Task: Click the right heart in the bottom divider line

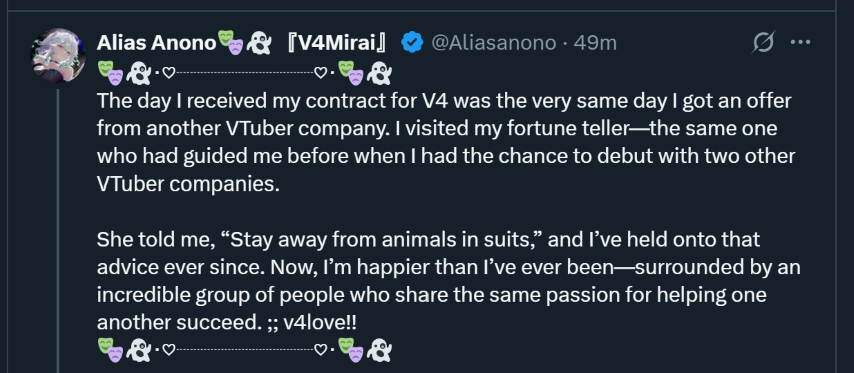Action: tap(322, 350)
